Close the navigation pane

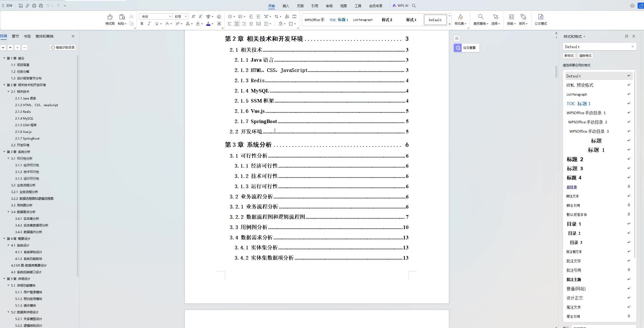(x=73, y=36)
